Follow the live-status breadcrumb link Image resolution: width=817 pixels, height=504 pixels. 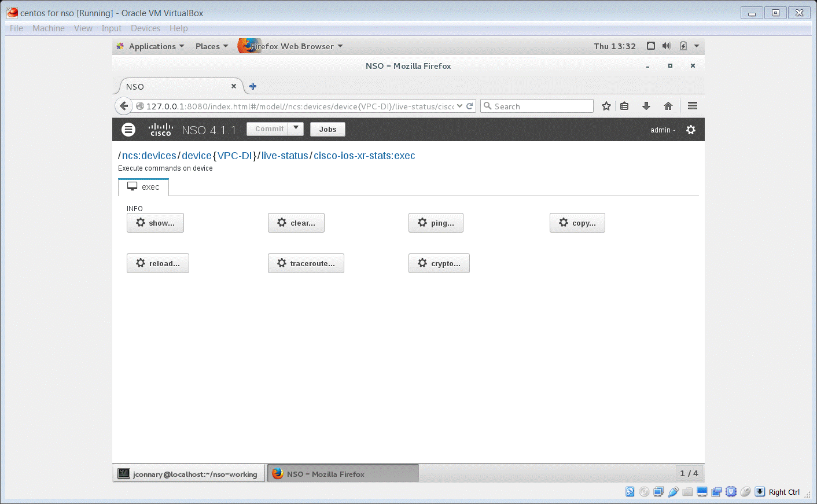[285, 156]
